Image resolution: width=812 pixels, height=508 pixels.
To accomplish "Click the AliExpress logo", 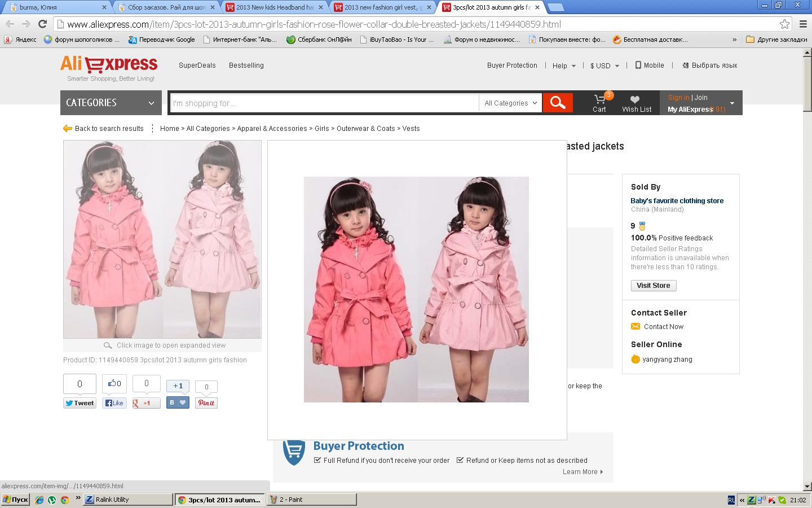I will pos(109,64).
